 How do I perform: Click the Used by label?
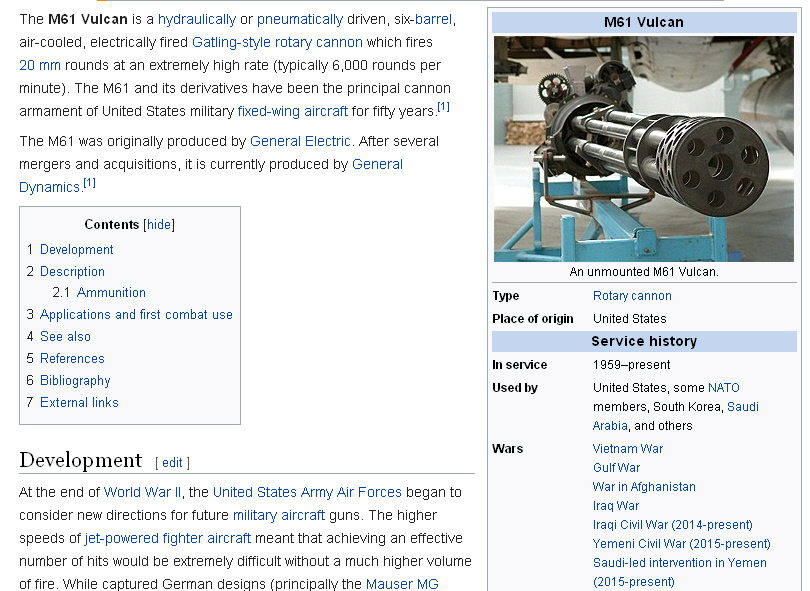click(x=515, y=387)
